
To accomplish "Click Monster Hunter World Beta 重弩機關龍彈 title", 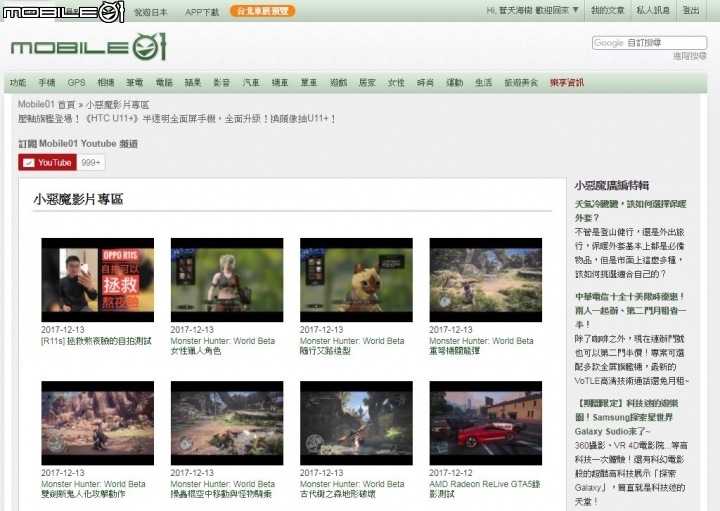I will (x=481, y=346).
